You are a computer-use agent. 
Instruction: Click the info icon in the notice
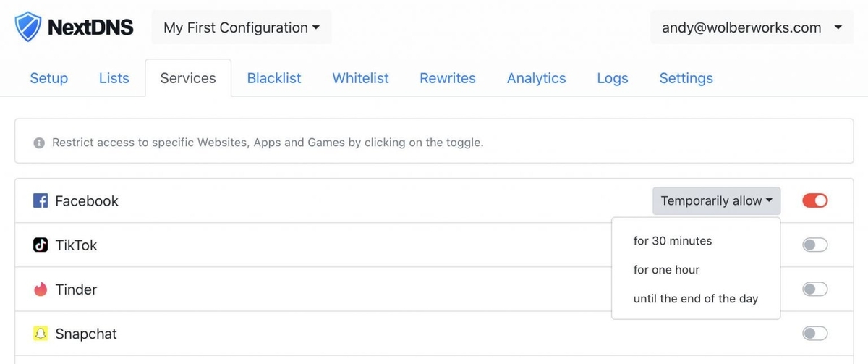coord(39,143)
